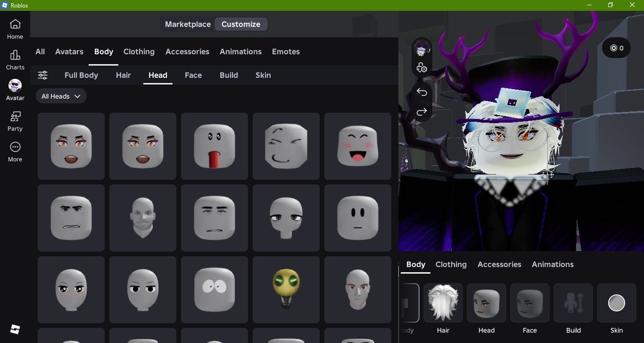The image size is (644, 343).
Task: Open the Party sidebar icon
Action: [x=15, y=121]
